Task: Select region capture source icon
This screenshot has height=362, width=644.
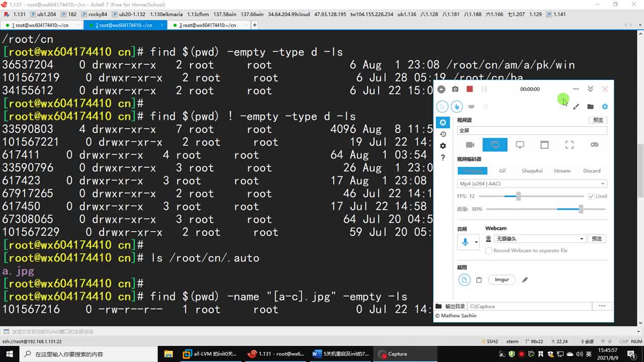Action: click(x=570, y=145)
